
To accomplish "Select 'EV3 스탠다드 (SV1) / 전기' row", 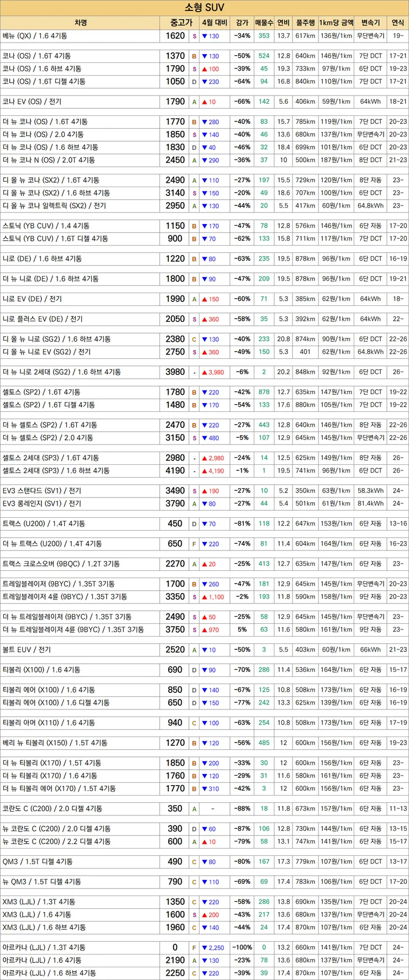I will 41,491.
